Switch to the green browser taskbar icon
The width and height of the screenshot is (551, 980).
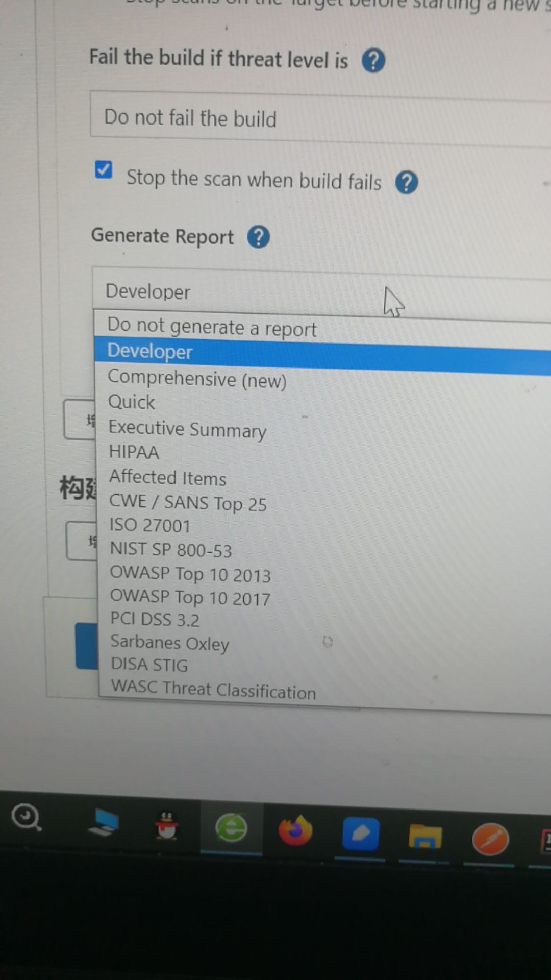click(231, 828)
